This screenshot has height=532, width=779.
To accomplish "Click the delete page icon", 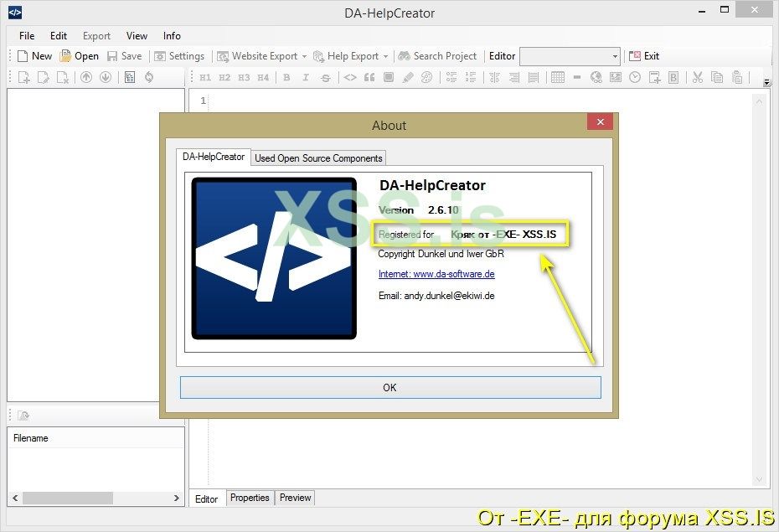I will [63, 77].
